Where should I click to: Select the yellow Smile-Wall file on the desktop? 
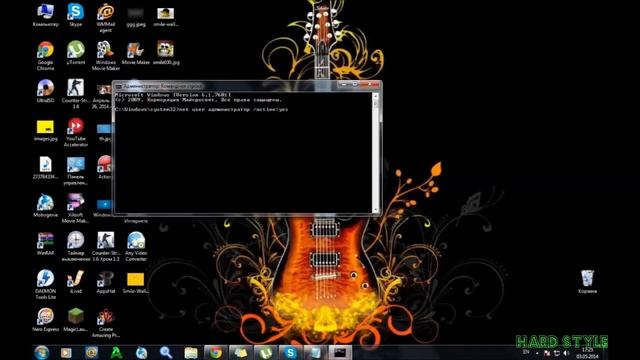(136, 282)
